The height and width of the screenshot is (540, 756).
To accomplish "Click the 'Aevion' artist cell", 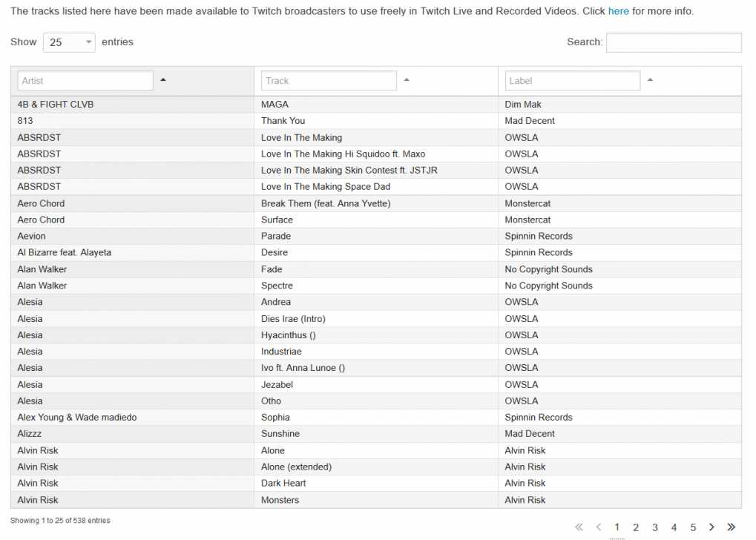I will [132, 236].
